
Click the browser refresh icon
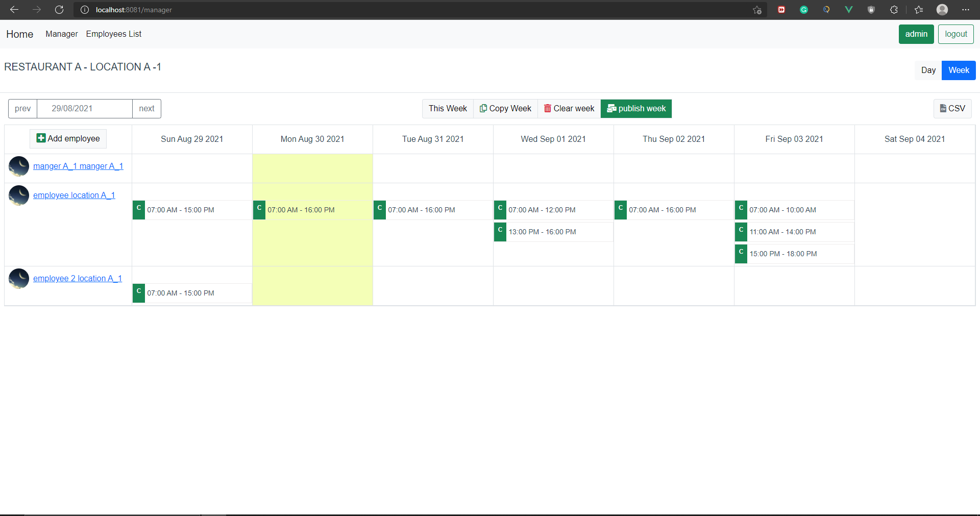(59, 9)
